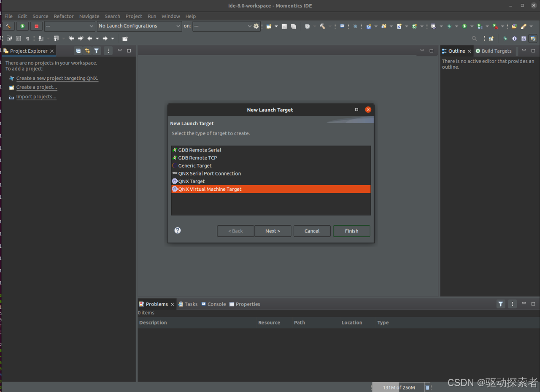The image size is (540, 392).
Task: Click 'Create a new project targeting QNX' link
Action: coord(57,78)
